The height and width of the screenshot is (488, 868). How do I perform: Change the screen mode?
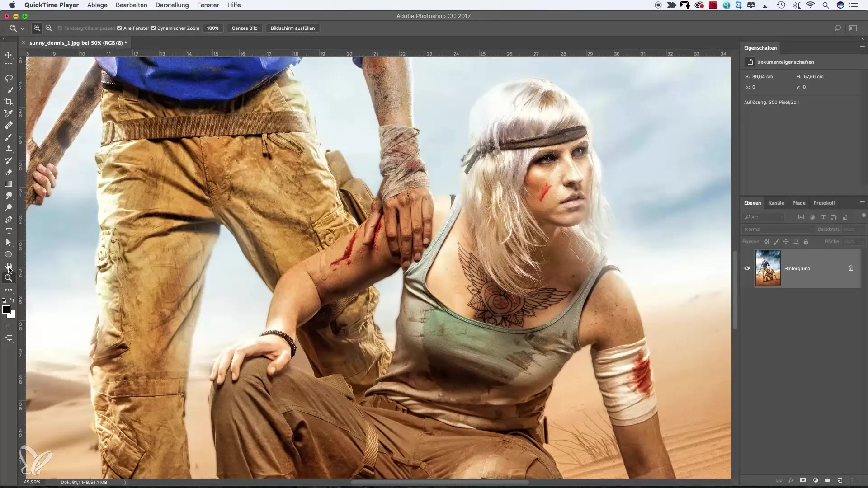[9, 338]
